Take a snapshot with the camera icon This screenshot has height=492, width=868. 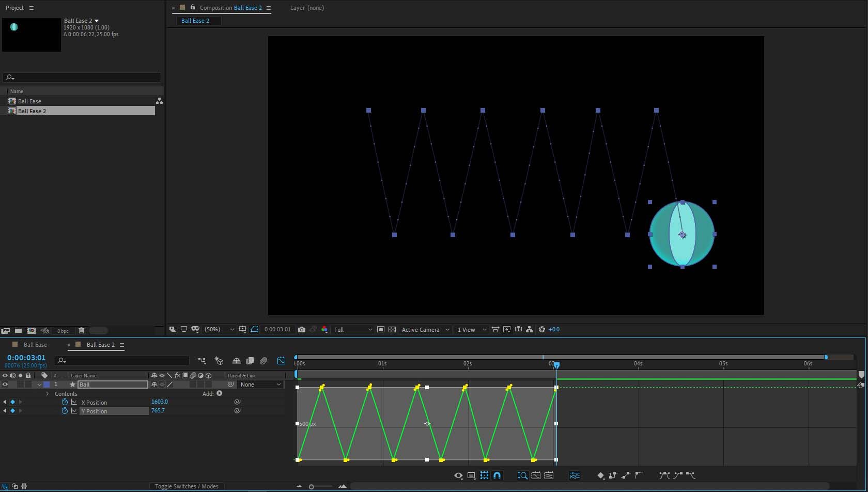click(x=302, y=330)
